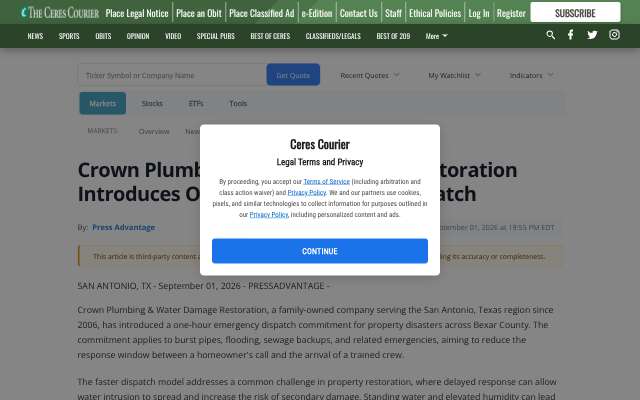
Task: Open Ethical Policies link
Action: click(x=435, y=13)
